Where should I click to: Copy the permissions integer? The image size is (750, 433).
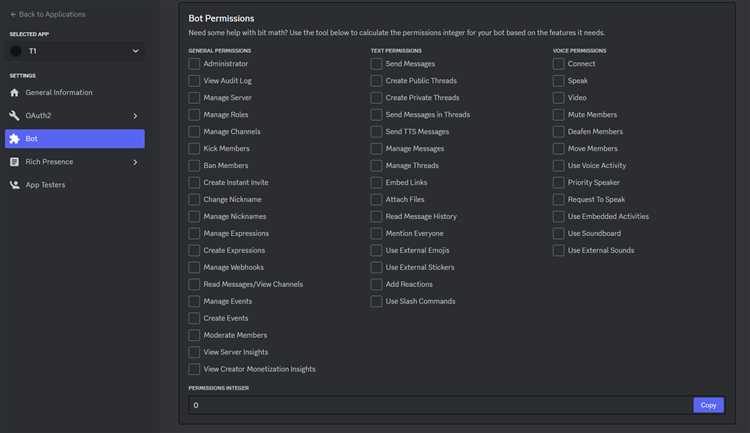pos(708,405)
